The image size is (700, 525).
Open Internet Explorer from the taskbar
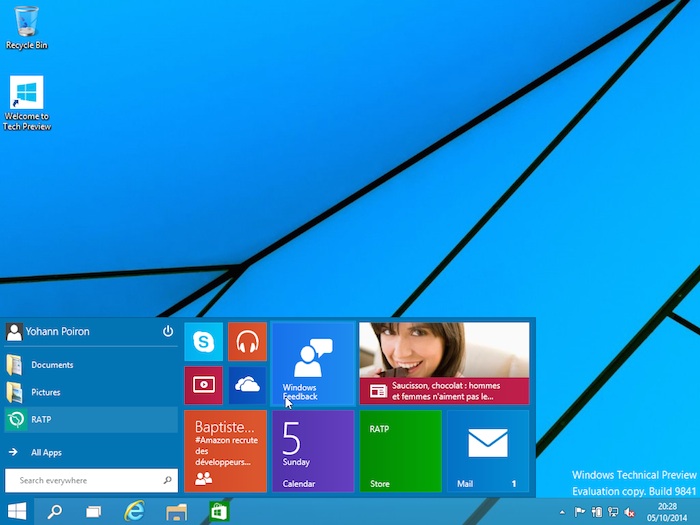click(x=134, y=512)
